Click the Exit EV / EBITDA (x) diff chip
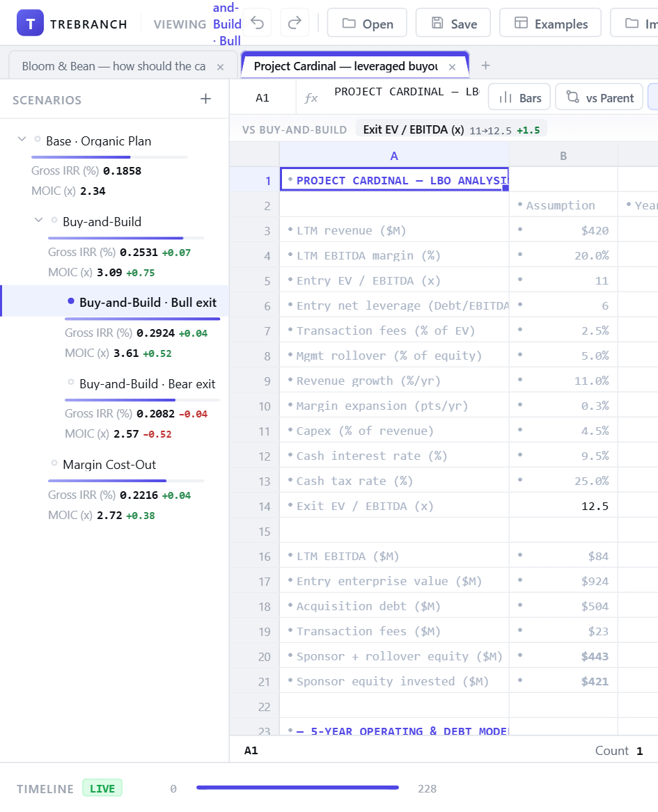The height and width of the screenshot is (812, 658). tap(451, 129)
